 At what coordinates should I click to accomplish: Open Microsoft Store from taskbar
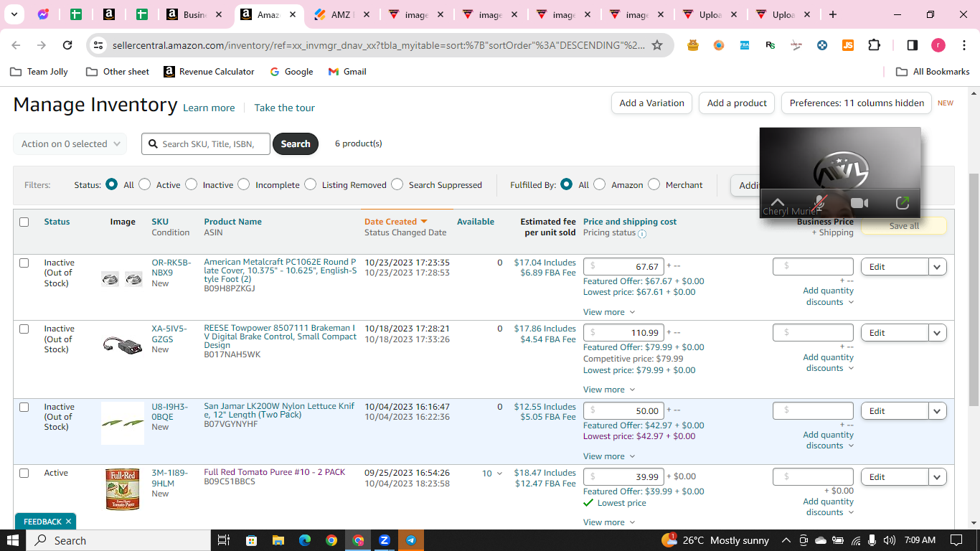(x=251, y=540)
